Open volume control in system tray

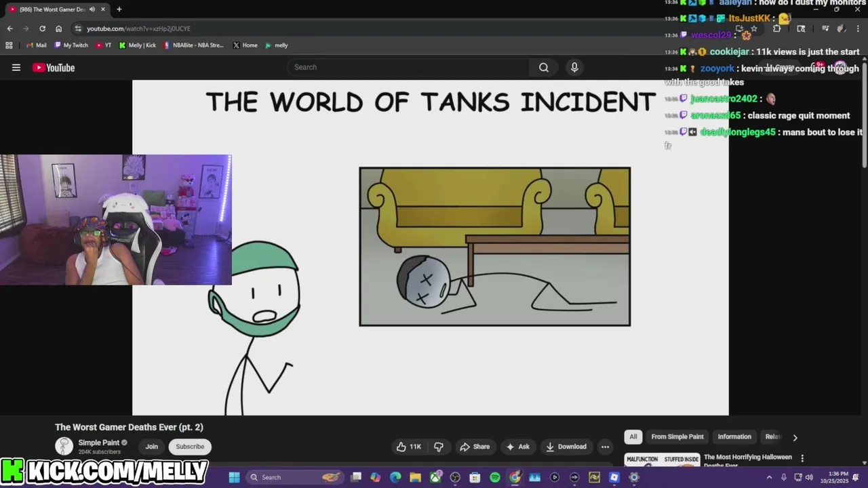point(809,477)
